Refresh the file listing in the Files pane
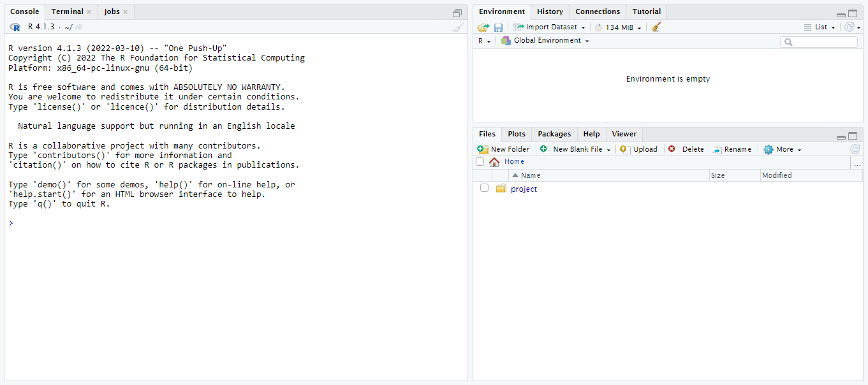Viewport: 868px width, 385px height. (x=855, y=149)
